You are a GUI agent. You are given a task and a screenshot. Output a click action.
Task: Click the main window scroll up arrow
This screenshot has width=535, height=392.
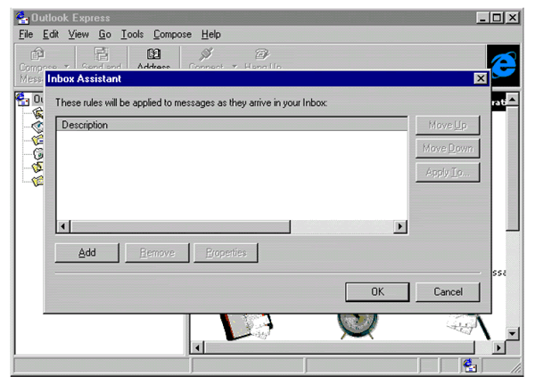[513, 99]
